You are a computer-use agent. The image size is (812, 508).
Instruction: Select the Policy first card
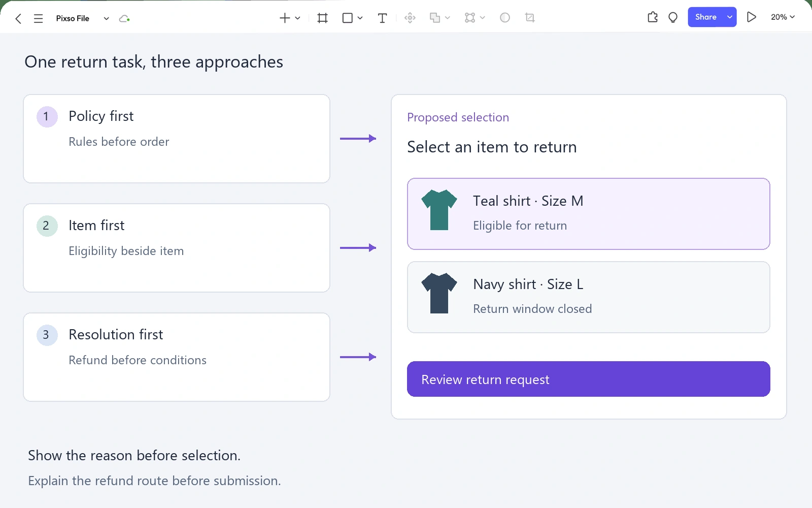pyautogui.click(x=177, y=139)
